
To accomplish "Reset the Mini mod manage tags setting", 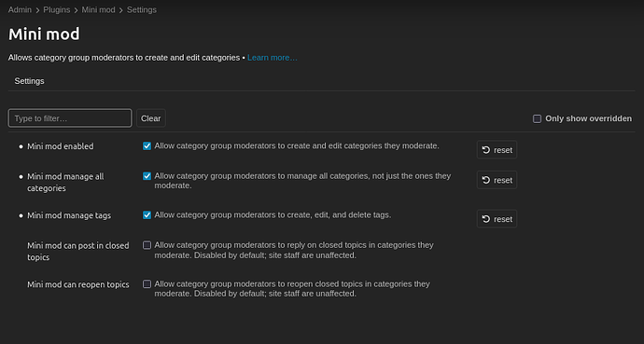I will 497,219.
